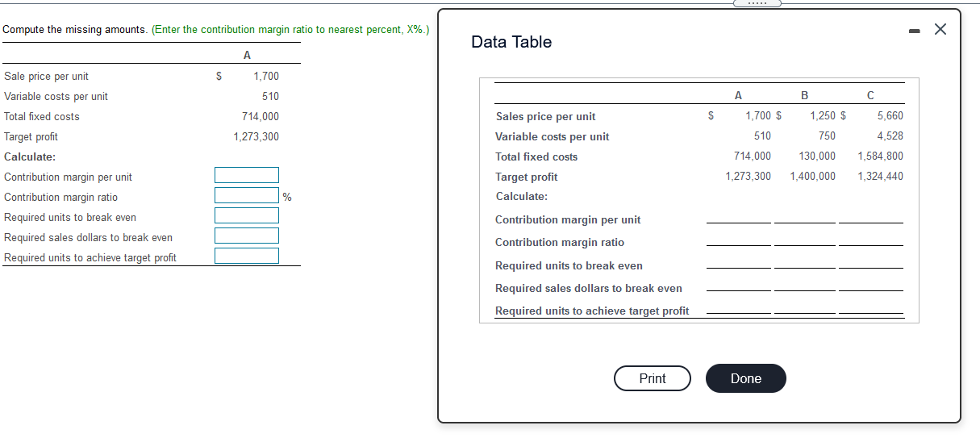The width and height of the screenshot is (980, 438).
Task: Click the percent sign beside ratio input
Action: pyautogui.click(x=287, y=198)
